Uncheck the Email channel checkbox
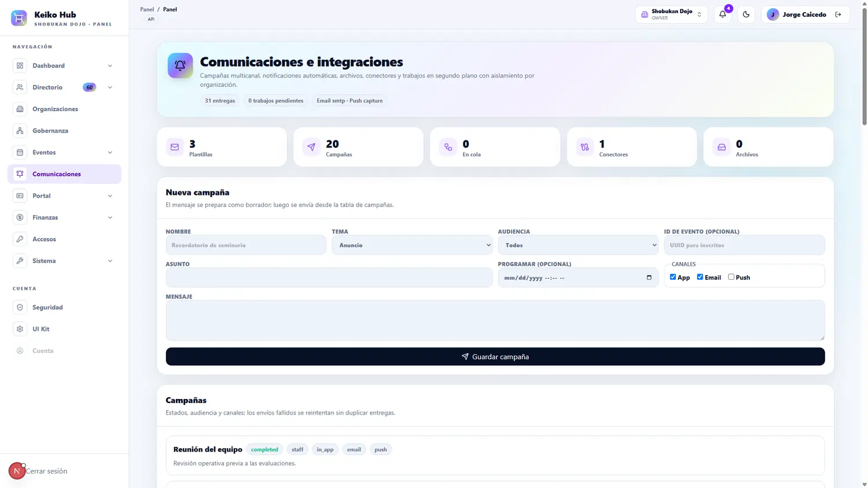 point(700,277)
